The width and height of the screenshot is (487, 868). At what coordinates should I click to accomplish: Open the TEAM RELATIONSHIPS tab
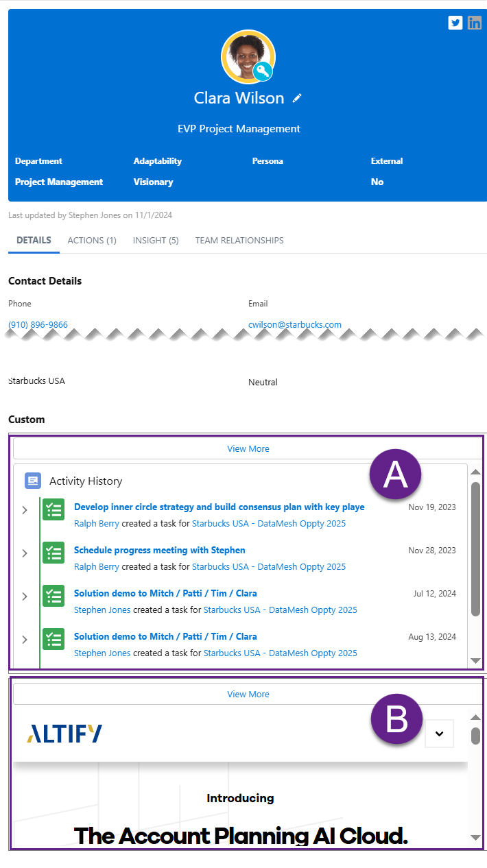[x=239, y=241]
